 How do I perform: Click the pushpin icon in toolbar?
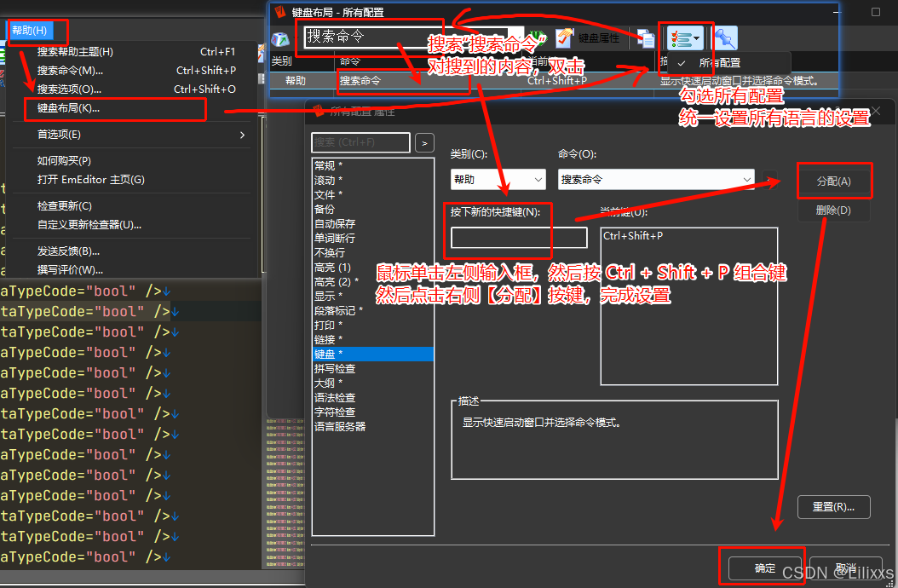725,38
